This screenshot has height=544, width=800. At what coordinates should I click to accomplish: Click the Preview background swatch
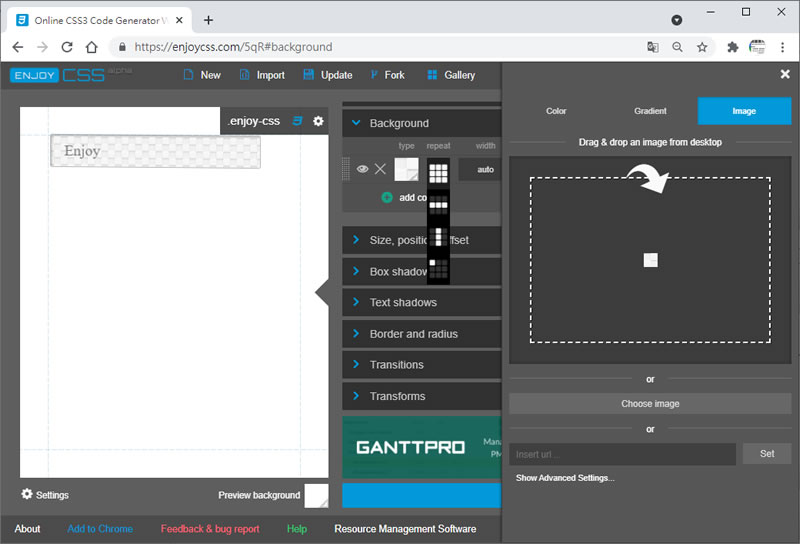tap(316, 496)
